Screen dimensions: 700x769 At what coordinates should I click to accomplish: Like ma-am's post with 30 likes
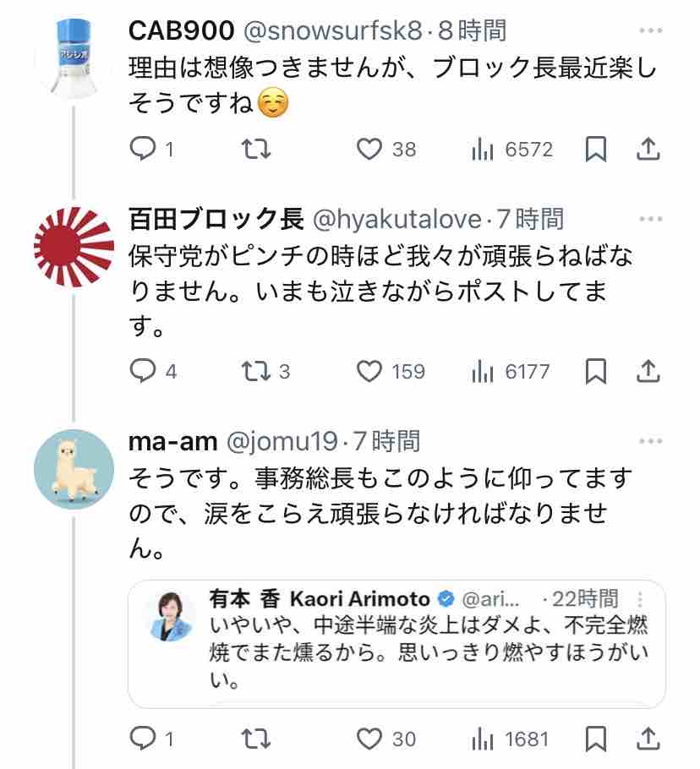tap(369, 739)
